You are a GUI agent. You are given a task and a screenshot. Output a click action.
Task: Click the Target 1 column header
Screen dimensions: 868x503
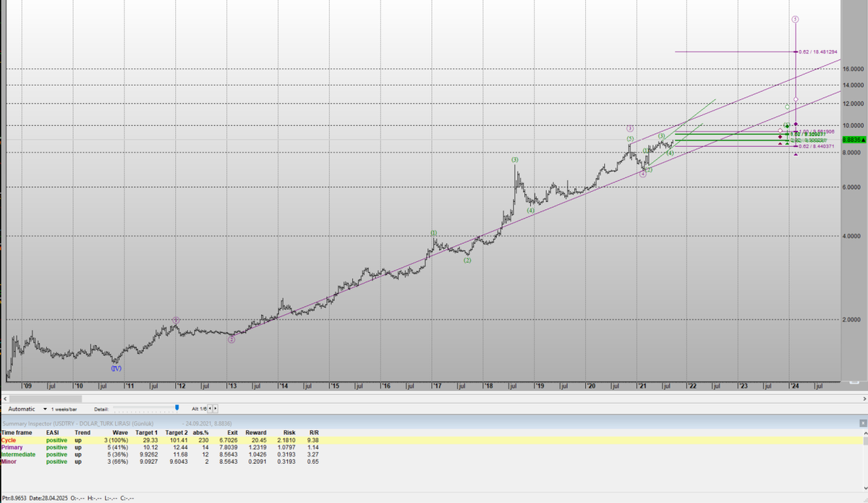click(147, 432)
